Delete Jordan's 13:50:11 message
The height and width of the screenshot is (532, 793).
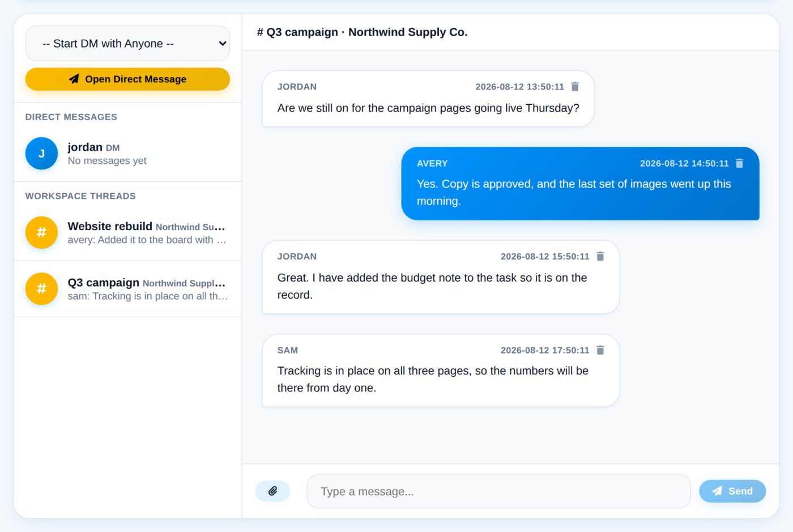[575, 87]
